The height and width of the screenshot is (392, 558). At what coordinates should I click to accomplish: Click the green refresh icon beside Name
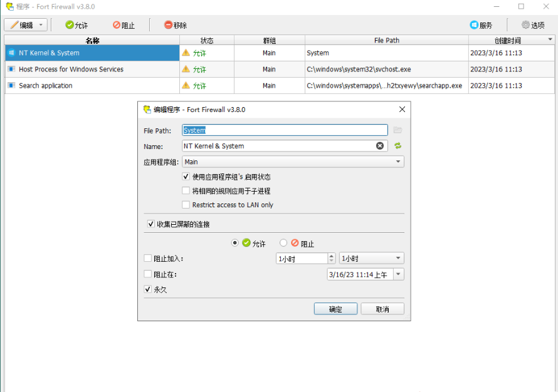click(x=398, y=146)
